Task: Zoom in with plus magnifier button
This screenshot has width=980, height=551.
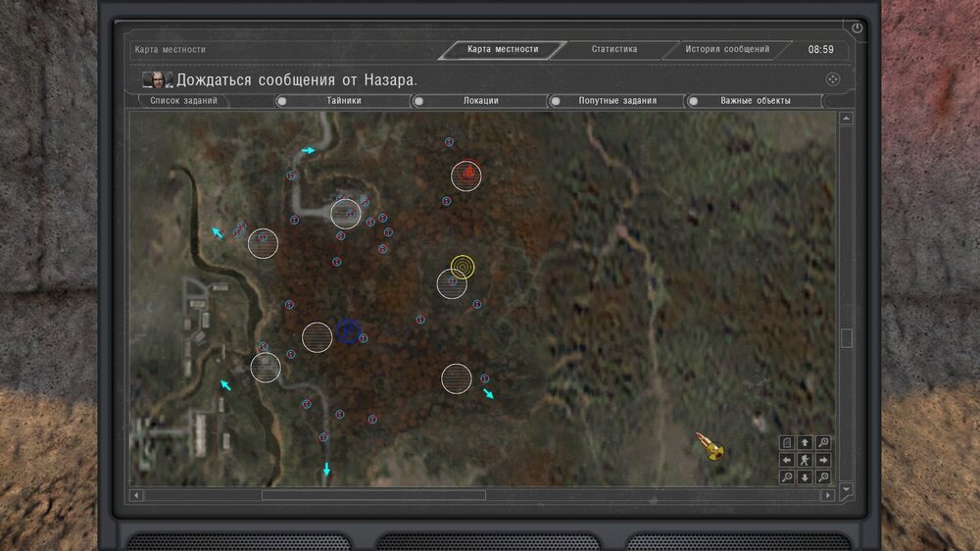Action: pos(824,477)
